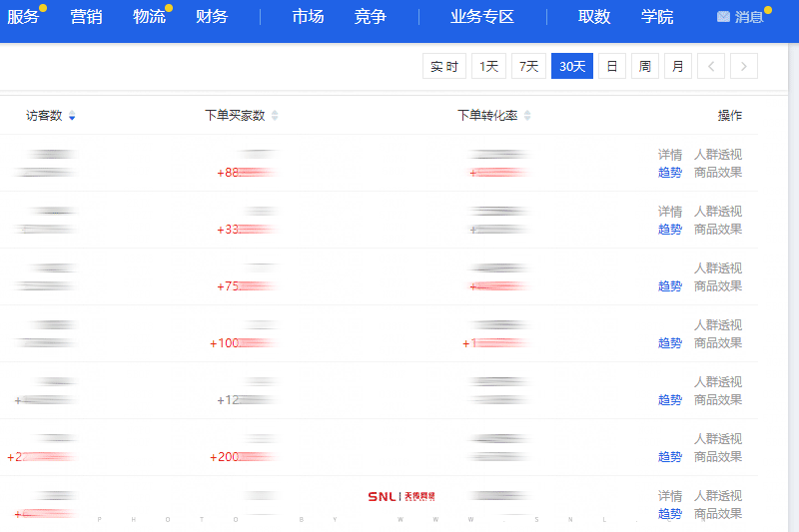
Task: Go to the 物流 section
Action: point(149,17)
